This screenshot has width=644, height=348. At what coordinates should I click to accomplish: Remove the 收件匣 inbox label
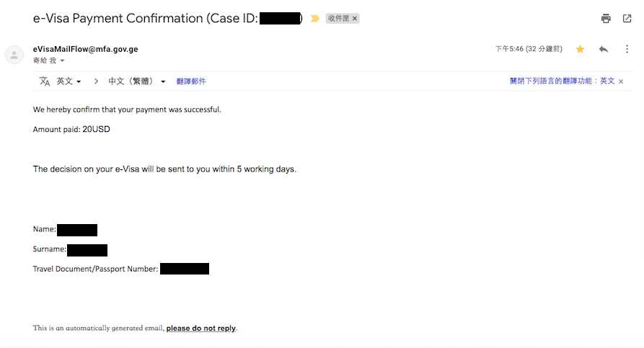coord(354,19)
